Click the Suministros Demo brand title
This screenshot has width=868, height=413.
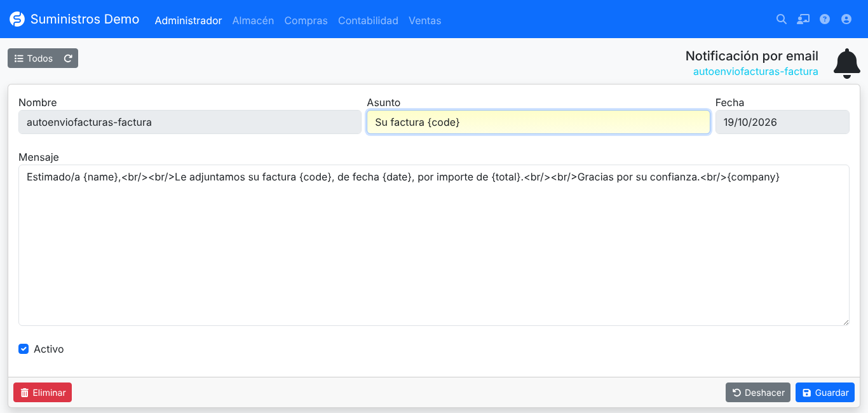[x=85, y=19]
